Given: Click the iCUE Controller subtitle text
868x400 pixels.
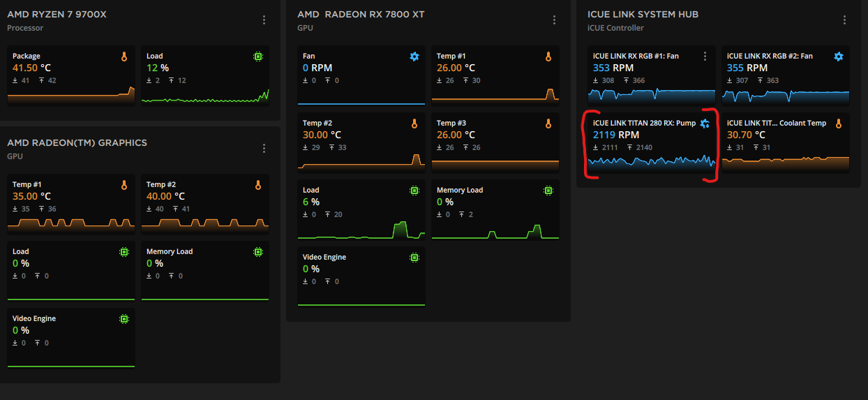Looking at the screenshot, I should coord(615,28).
